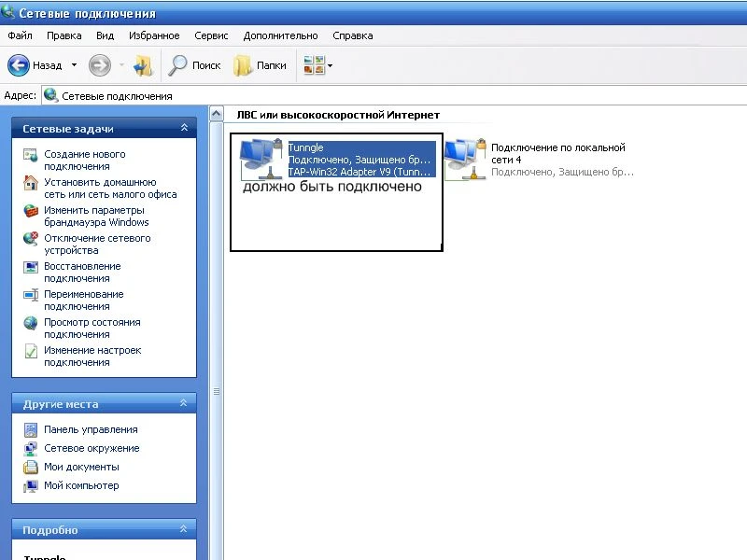Click the Back arrow icon
The image size is (747, 560).
[19, 65]
